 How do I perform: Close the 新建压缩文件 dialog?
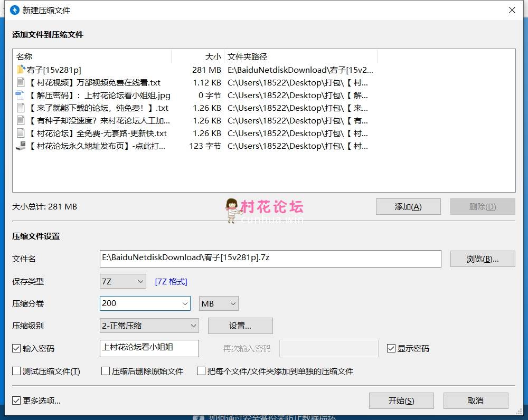click(512, 10)
